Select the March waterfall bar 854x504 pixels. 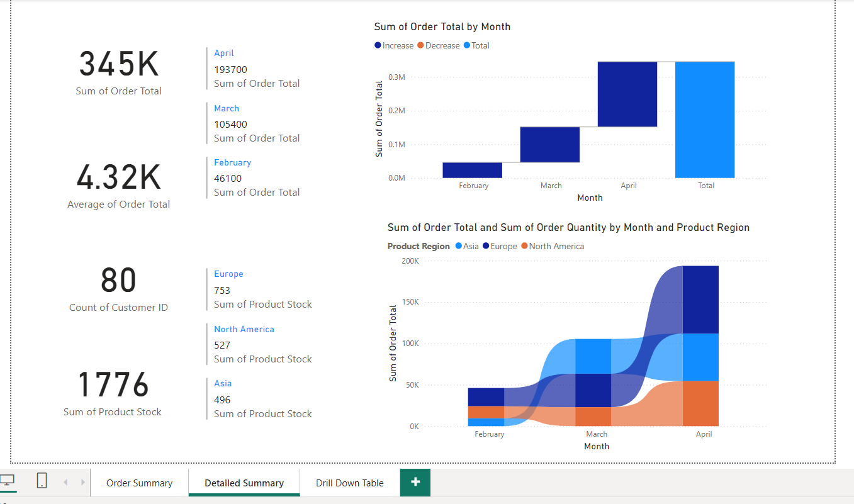click(x=550, y=145)
